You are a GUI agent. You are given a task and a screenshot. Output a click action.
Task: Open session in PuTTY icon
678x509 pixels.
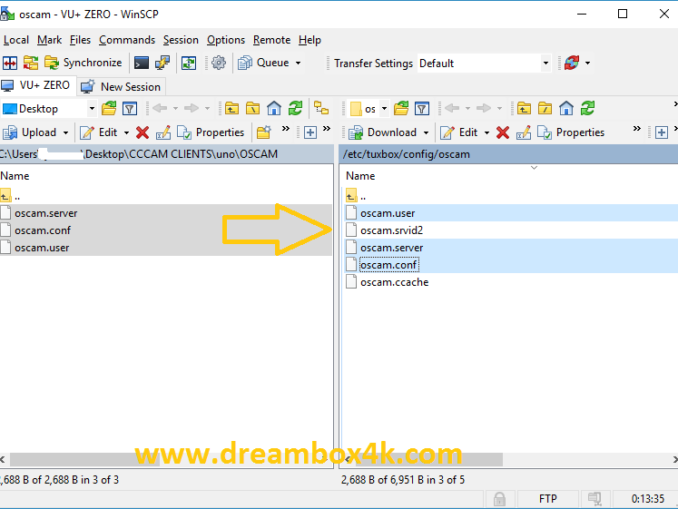pyautogui.click(x=163, y=63)
